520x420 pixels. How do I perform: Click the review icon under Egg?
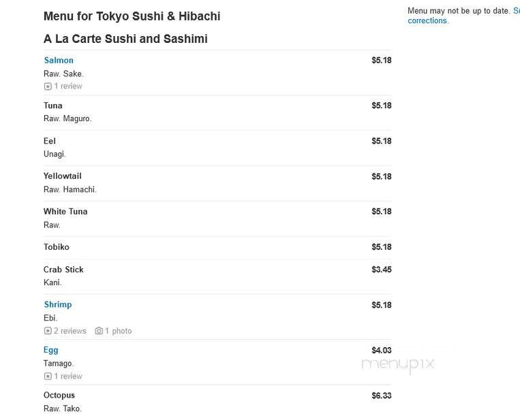48,376
